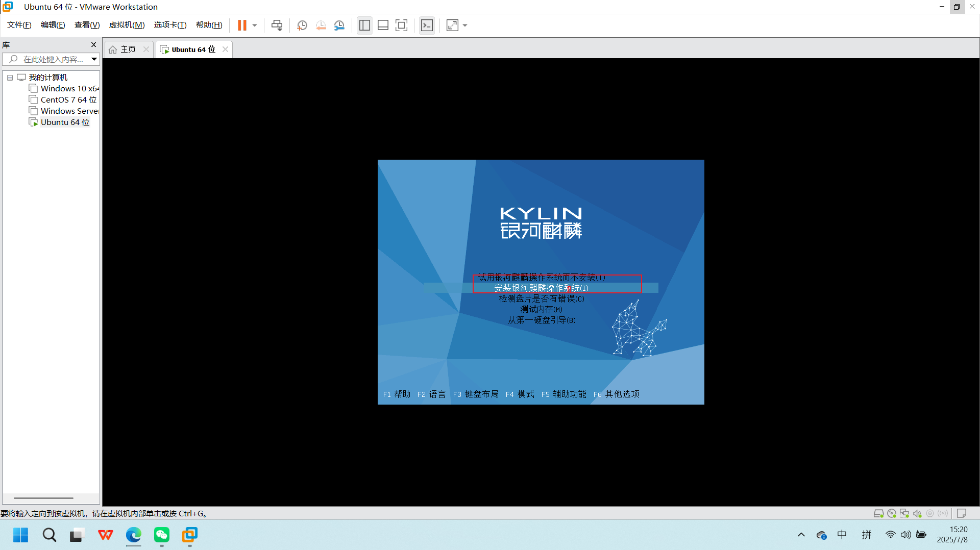Select Windows Server virtual machine
The image size is (980, 550).
69,111
